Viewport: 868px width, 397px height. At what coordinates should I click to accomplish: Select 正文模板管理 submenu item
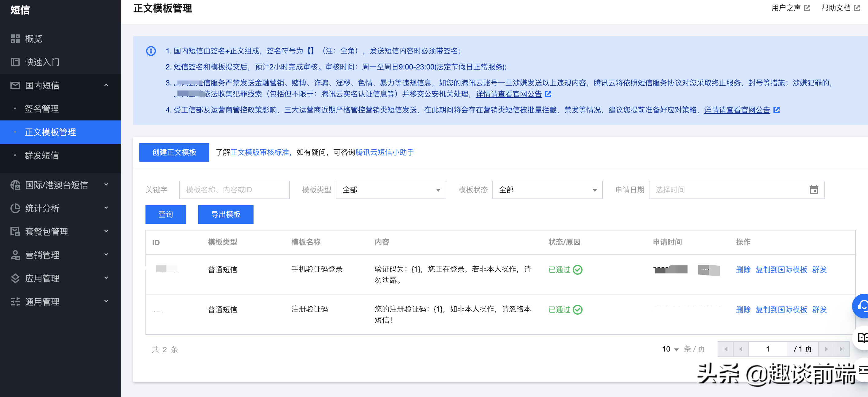tap(61, 132)
